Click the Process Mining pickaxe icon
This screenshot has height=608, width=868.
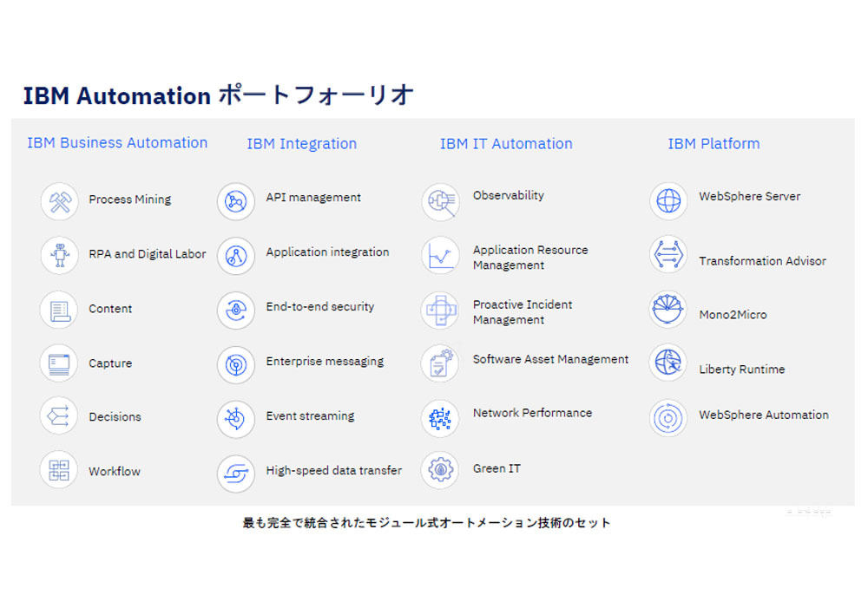click(x=59, y=201)
